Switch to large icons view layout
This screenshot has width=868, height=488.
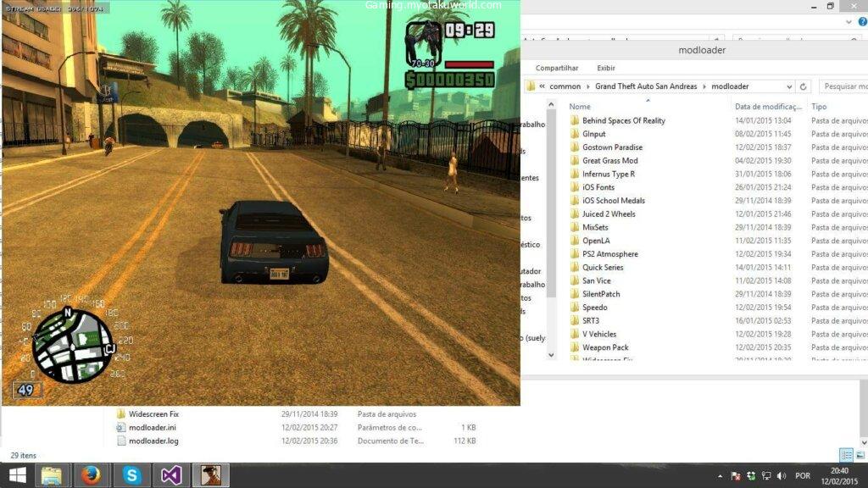860,455
